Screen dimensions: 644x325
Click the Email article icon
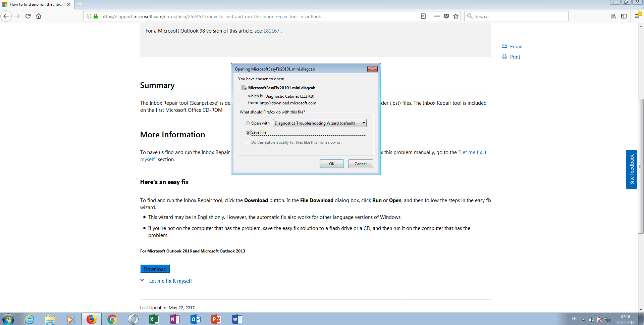(x=505, y=46)
